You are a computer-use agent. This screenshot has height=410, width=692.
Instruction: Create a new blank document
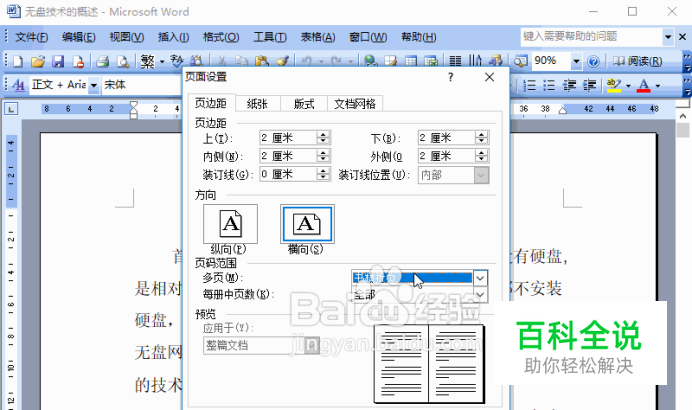18,61
